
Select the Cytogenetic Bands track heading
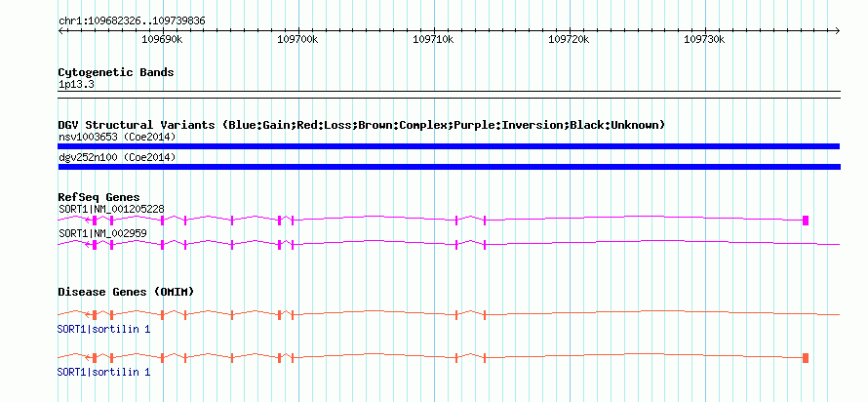click(x=116, y=72)
